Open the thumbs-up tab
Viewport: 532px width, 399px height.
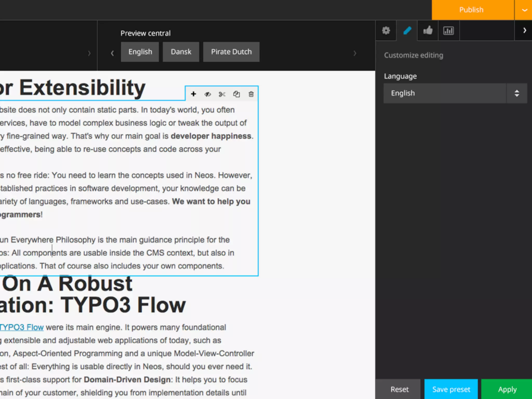pyautogui.click(x=428, y=31)
